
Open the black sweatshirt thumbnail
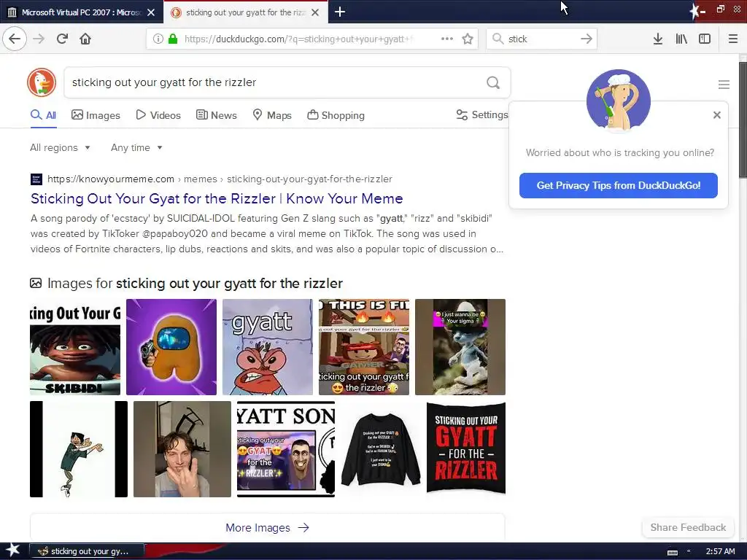point(381,449)
